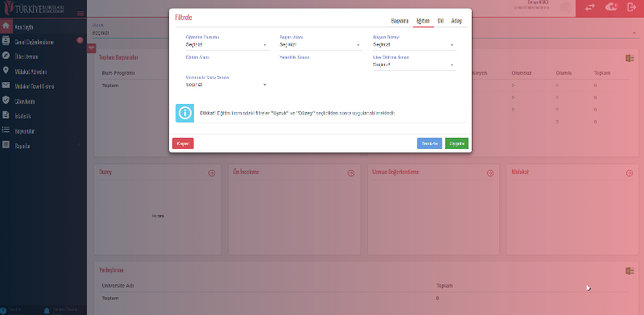
Task: Click the swap arrows icon in header
Action: 590,7
